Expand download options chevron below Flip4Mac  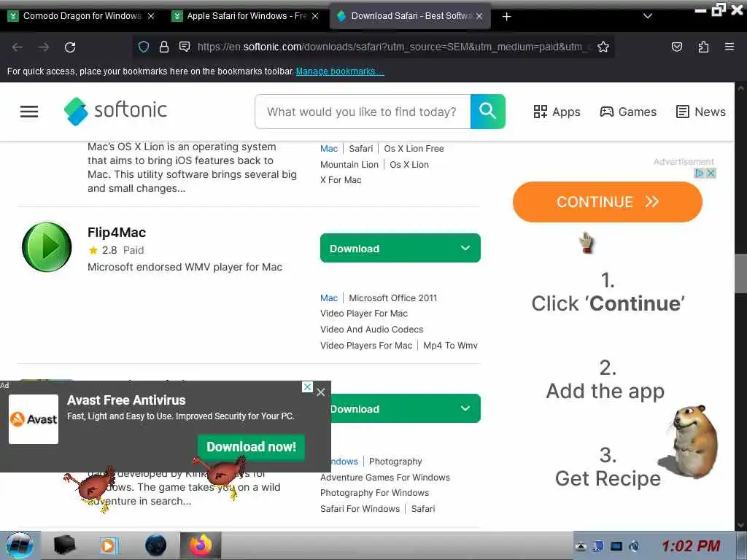pos(465,408)
